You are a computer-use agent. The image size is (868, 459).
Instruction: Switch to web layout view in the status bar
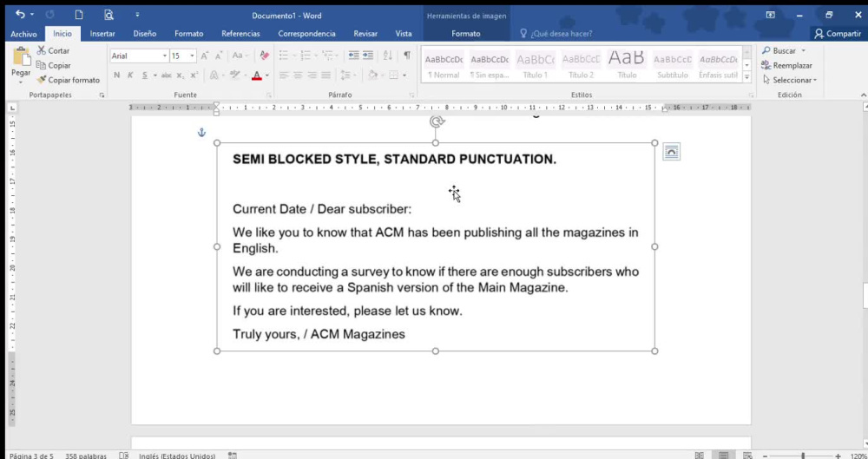[748, 456]
